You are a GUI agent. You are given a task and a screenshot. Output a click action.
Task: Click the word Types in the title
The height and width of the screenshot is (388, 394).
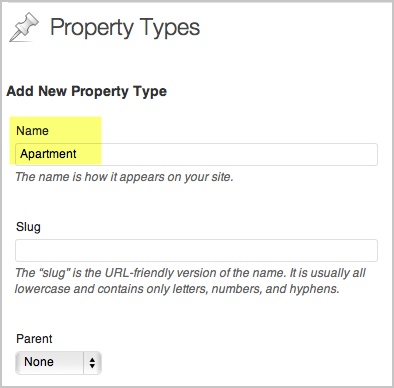click(x=170, y=28)
